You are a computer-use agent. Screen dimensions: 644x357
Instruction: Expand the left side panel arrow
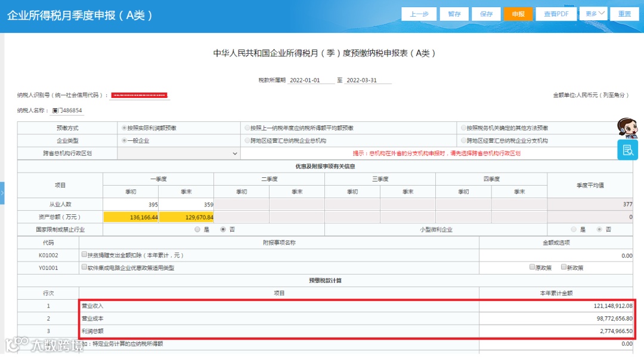coord(2,193)
